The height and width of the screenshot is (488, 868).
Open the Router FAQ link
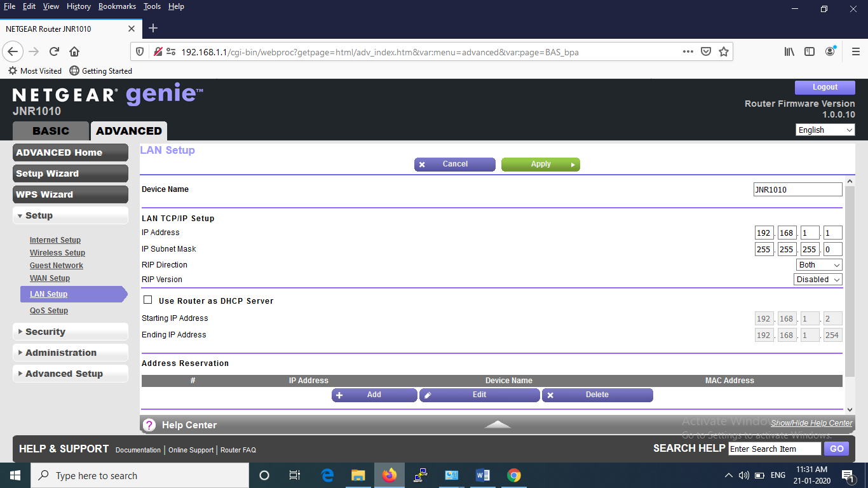click(238, 450)
